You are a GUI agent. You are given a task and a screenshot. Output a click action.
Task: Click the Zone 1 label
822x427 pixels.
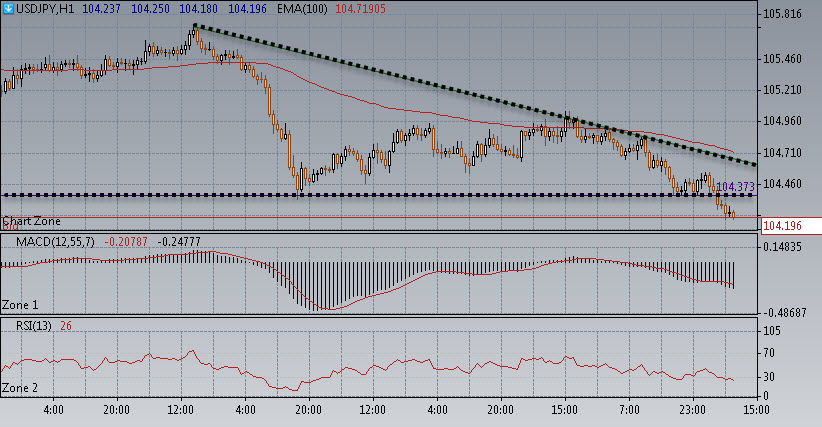point(20,305)
